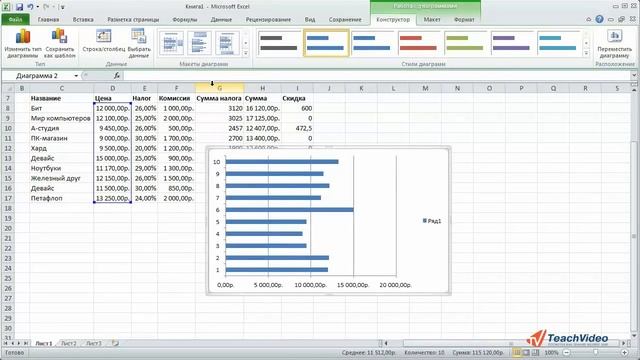Open the Undo history dropdown arrow
Viewport: 640px width, 360px height.
point(38,7)
